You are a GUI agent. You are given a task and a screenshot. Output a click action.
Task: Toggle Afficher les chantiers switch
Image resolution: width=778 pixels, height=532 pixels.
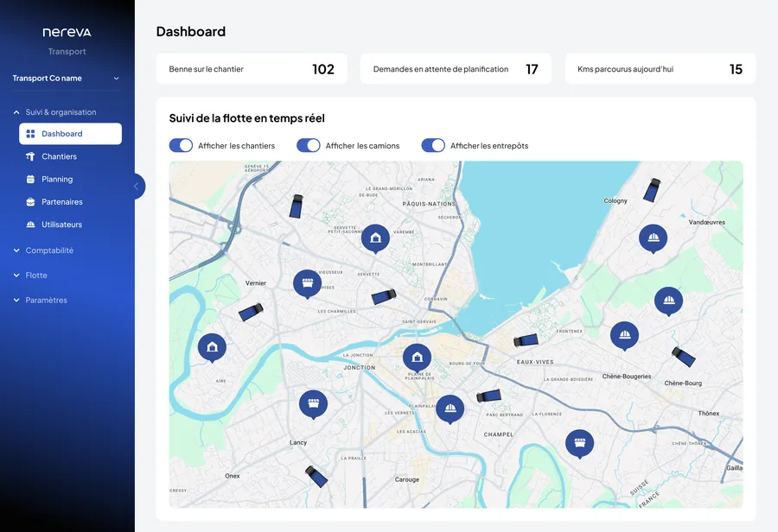[x=182, y=145]
